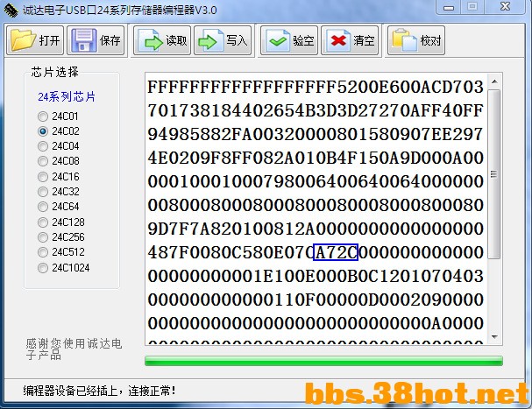This screenshot has width=532, height=409.
Task: Click hex line containing 1E100E000B0C
Action: 316,276
